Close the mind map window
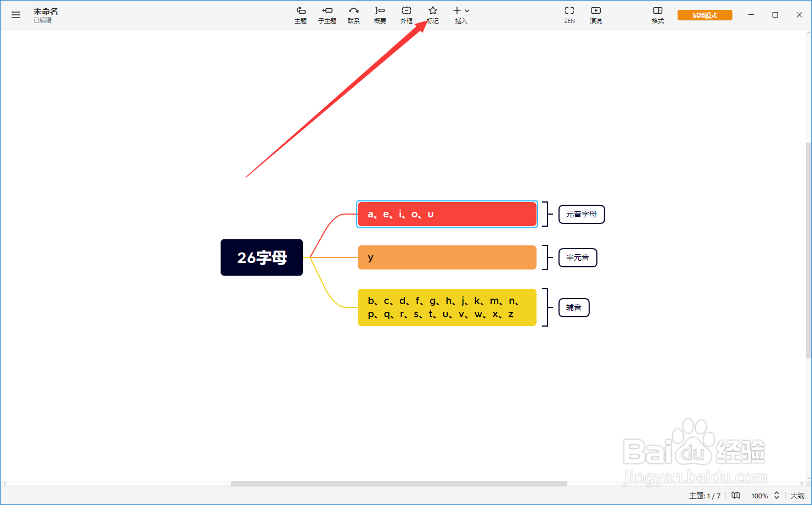This screenshot has width=812, height=505. pos(799,15)
